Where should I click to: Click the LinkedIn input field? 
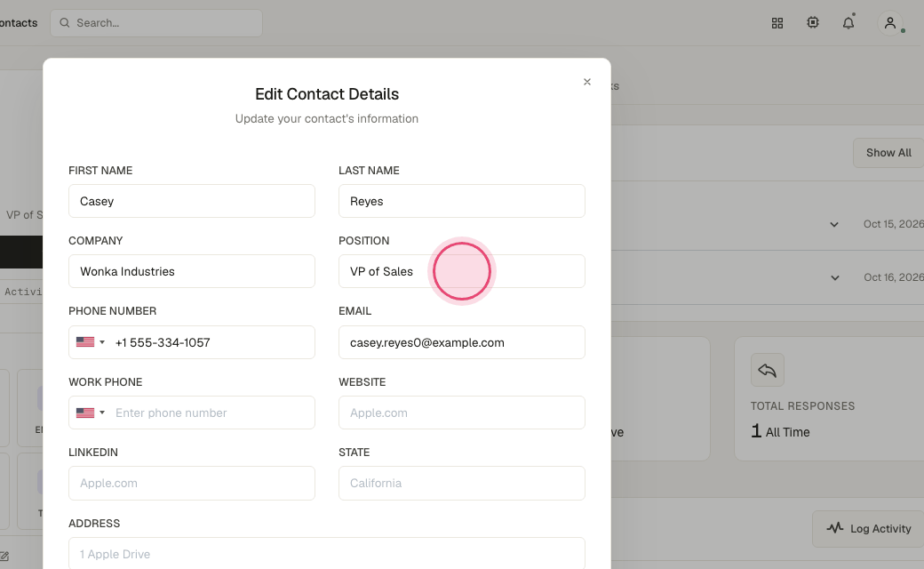[x=192, y=483]
